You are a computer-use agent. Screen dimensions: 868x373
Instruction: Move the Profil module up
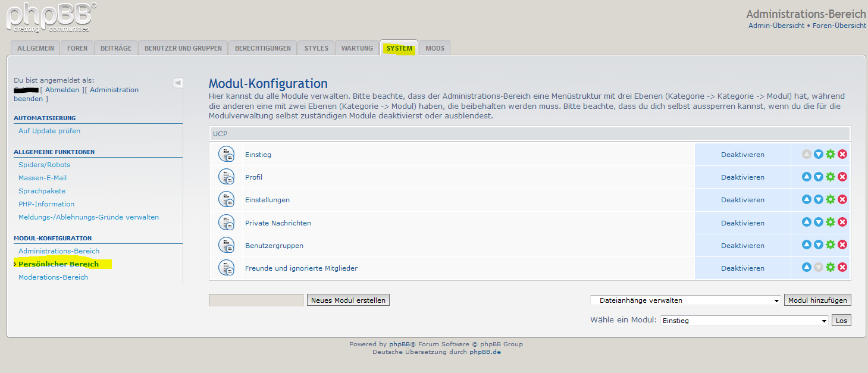(x=807, y=177)
